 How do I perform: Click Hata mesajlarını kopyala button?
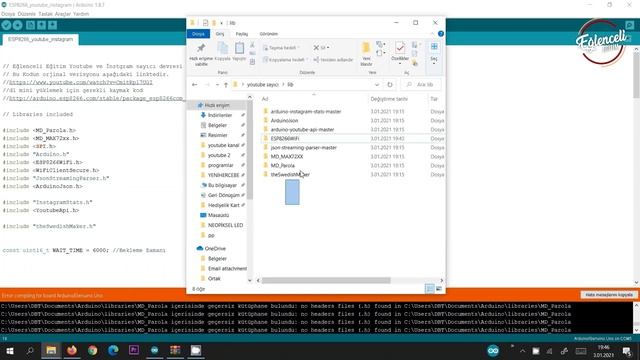click(x=609, y=294)
